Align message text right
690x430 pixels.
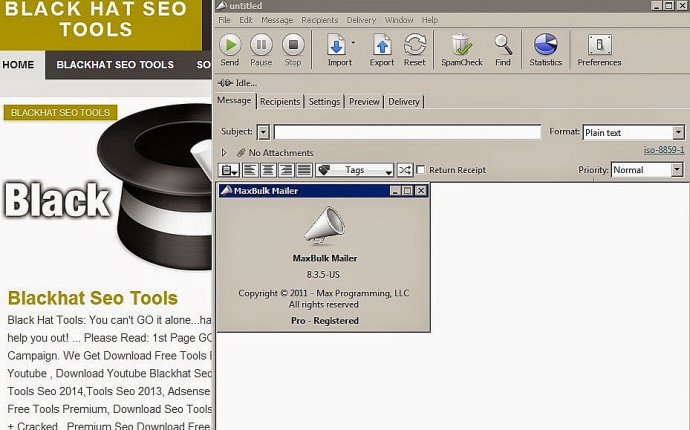pos(286,170)
